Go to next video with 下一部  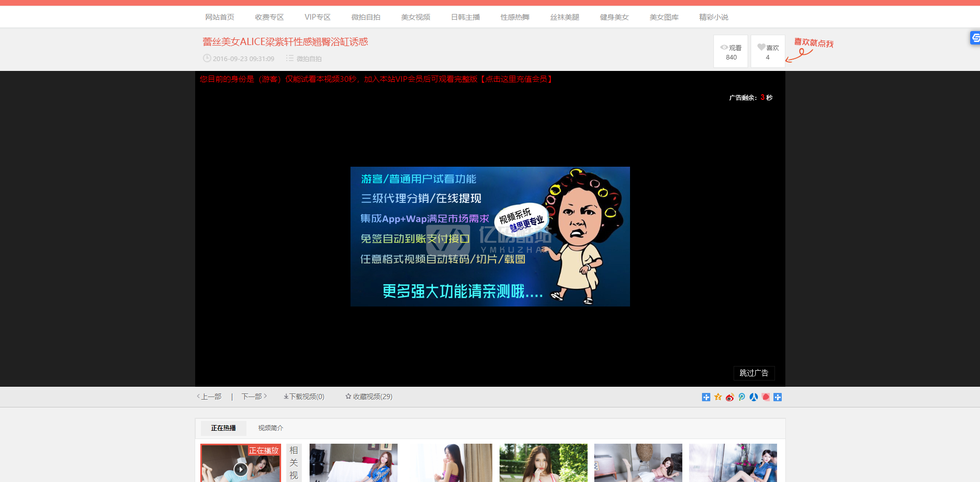point(254,397)
